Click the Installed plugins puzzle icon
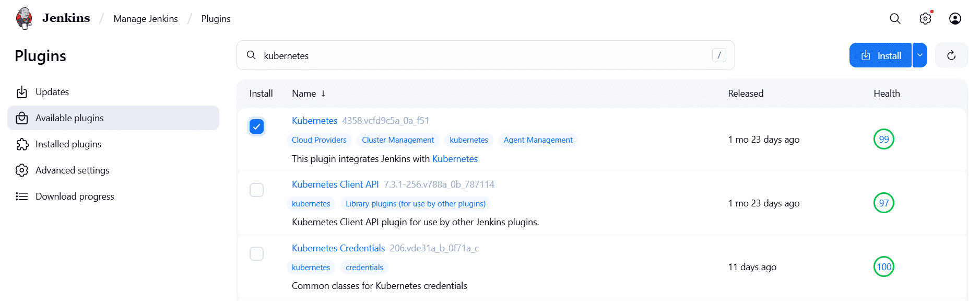The image size is (980, 301). (22, 144)
